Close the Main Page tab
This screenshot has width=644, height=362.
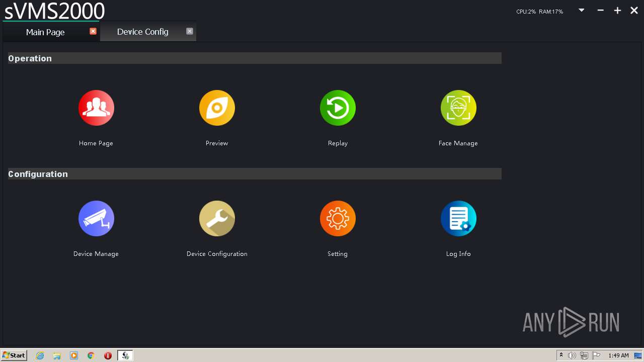93,31
